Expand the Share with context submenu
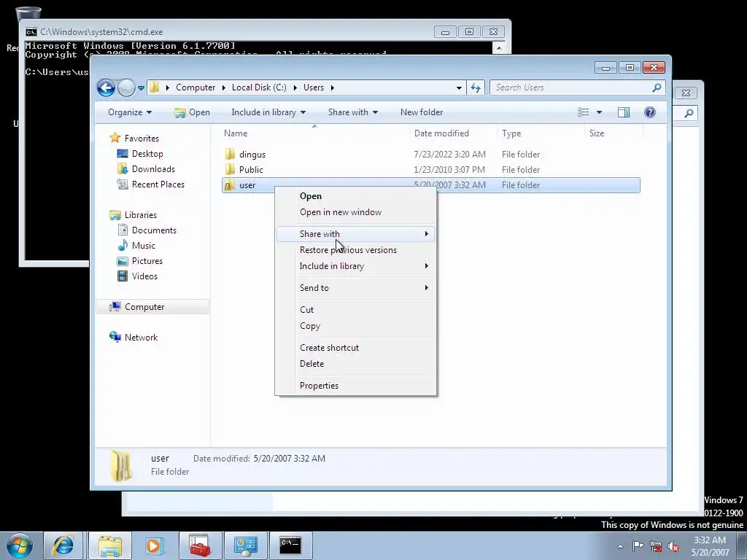This screenshot has width=747, height=560. pyautogui.click(x=355, y=234)
